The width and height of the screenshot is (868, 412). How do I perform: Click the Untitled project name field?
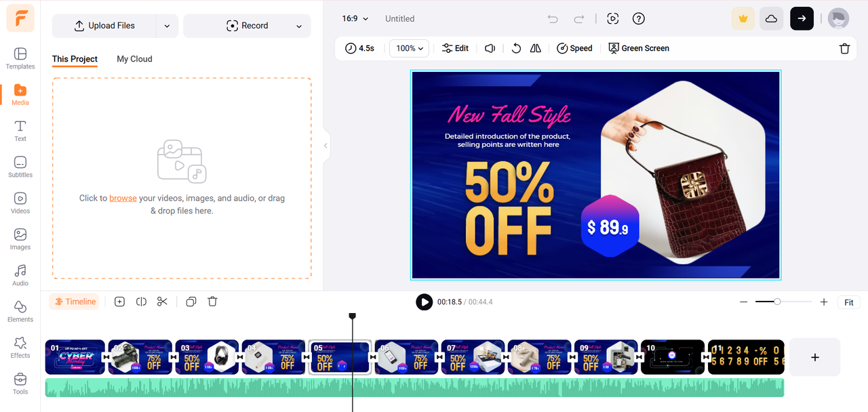click(x=400, y=19)
